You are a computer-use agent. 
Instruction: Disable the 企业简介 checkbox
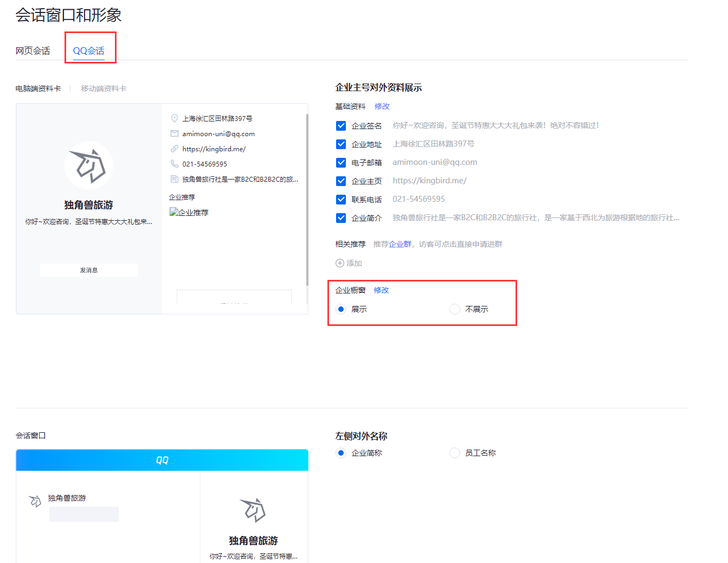point(341,218)
